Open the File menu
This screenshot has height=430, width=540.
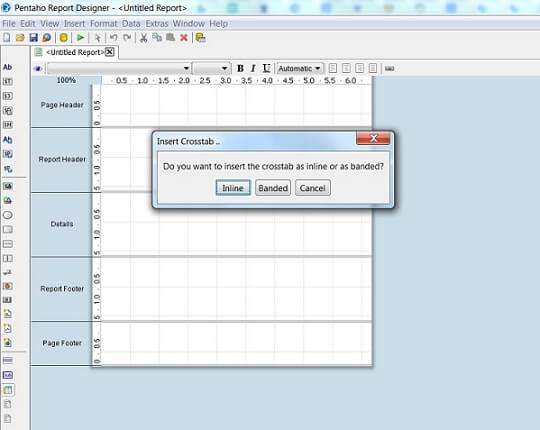pos(9,23)
